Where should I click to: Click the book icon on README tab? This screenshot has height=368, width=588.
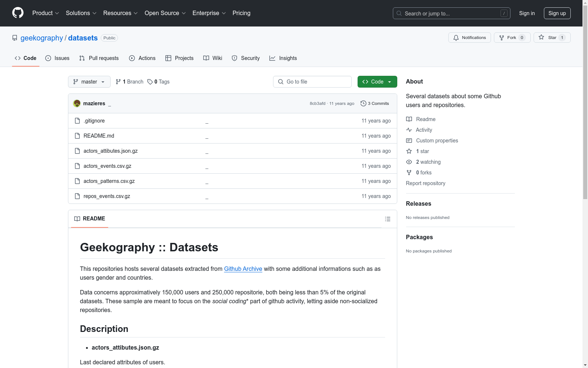click(77, 219)
